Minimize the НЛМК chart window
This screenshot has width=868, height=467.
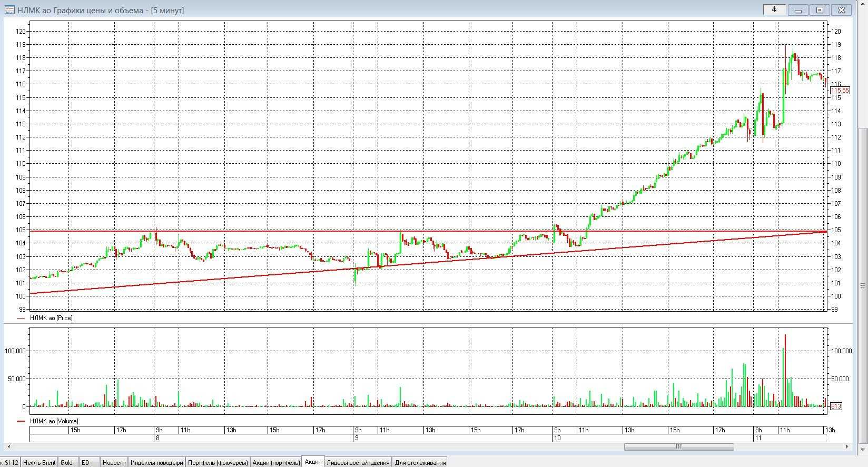click(798, 10)
